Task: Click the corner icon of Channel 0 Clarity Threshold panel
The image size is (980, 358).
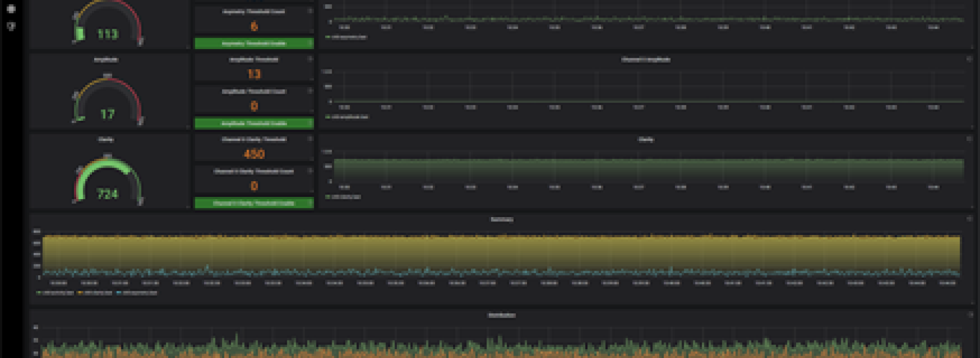Action: [310, 139]
